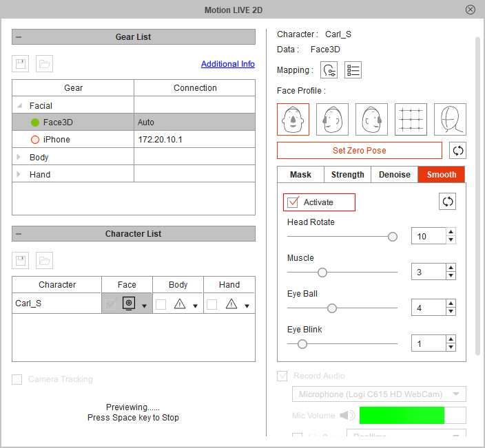Expand the Hand gear tree item
The height and width of the screenshot is (448, 485).
19,174
